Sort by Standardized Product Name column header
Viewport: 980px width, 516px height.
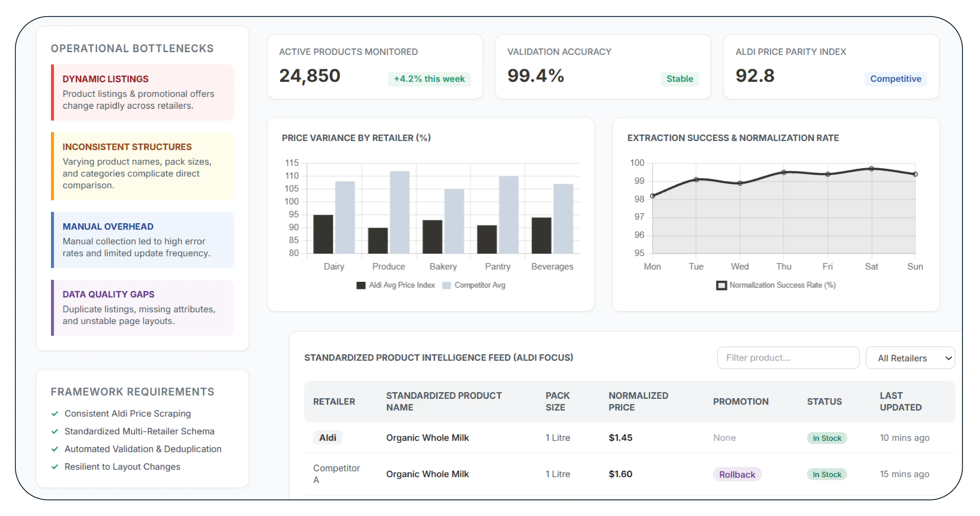click(444, 402)
